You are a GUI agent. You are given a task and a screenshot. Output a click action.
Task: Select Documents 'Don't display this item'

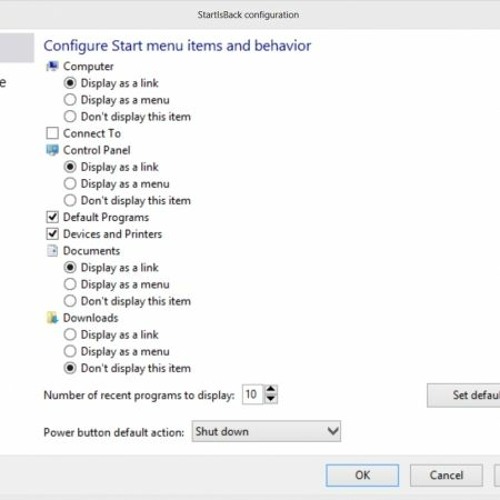(x=70, y=301)
